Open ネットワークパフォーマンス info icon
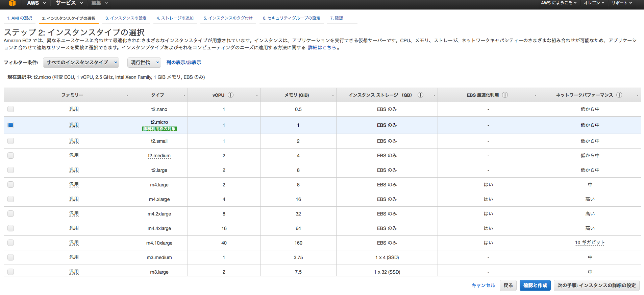This screenshot has height=295, width=644. pyautogui.click(x=619, y=95)
